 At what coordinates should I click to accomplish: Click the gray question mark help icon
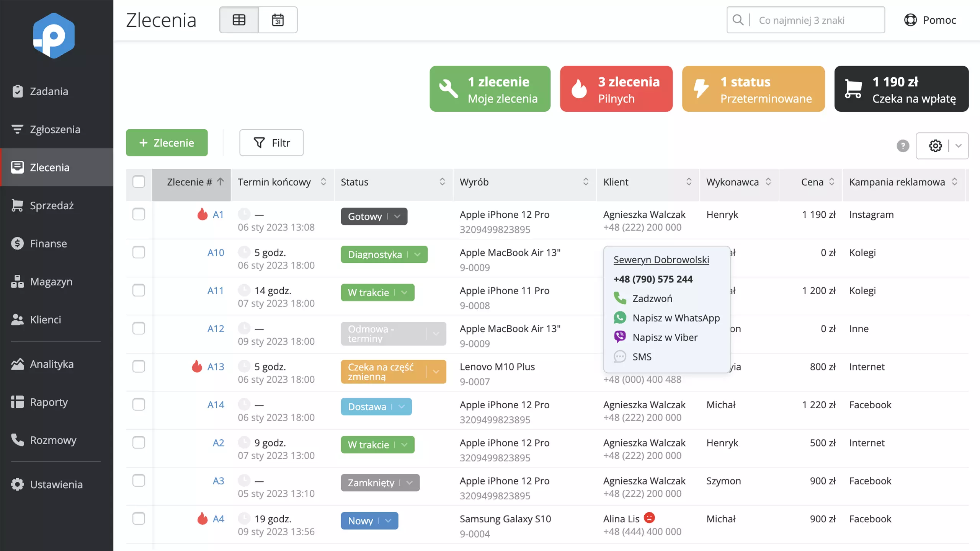pyautogui.click(x=903, y=146)
